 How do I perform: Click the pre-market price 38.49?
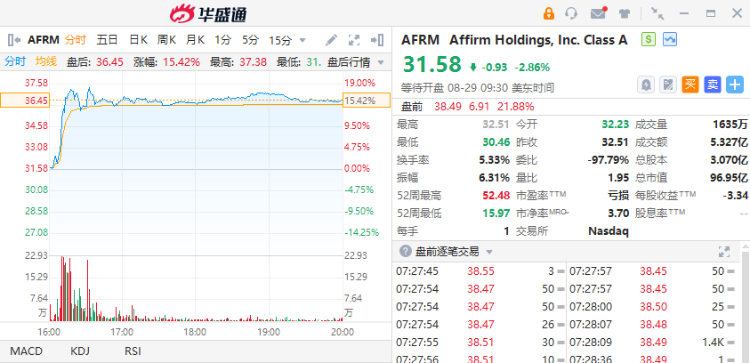coord(447,106)
